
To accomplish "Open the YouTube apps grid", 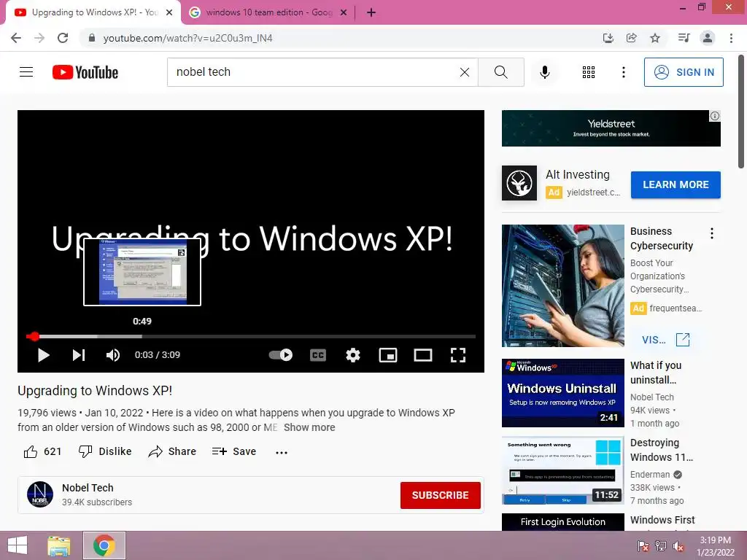I will [x=589, y=72].
